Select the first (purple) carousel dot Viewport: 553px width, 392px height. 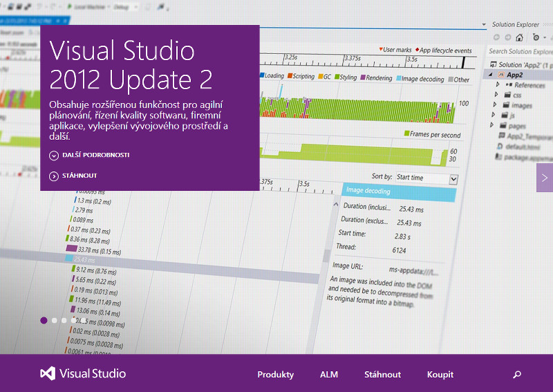[x=44, y=320]
